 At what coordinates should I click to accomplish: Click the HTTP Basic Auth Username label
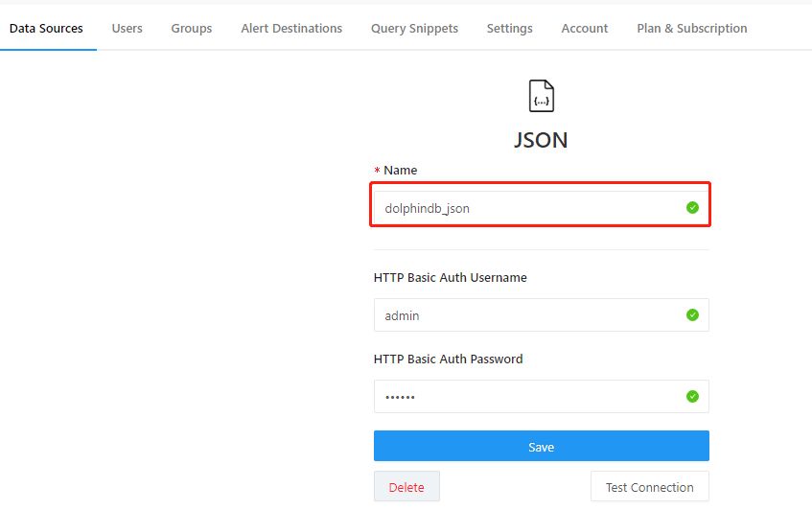450,278
